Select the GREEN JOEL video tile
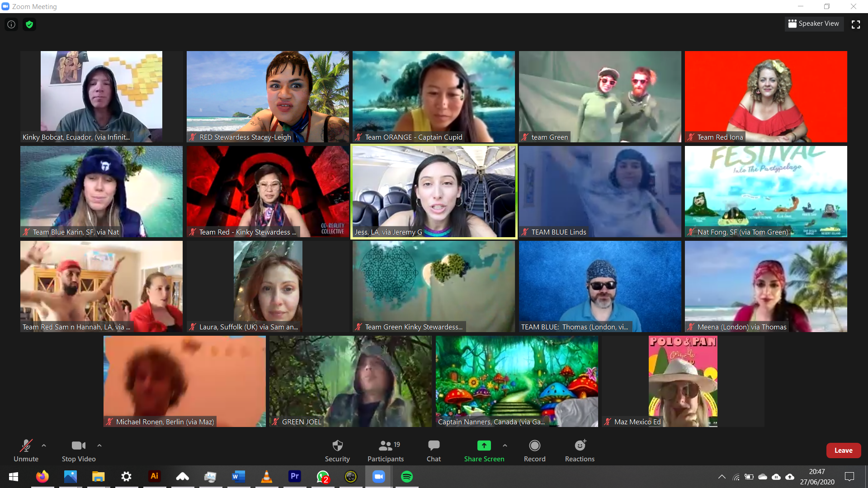Screen dimensions: 868x488 click(x=350, y=381)
